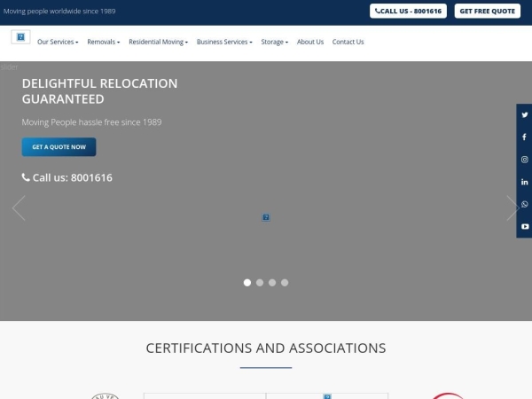
Task: Select the first slider dot
Action: pyautogui.click(x=247, y=283)
